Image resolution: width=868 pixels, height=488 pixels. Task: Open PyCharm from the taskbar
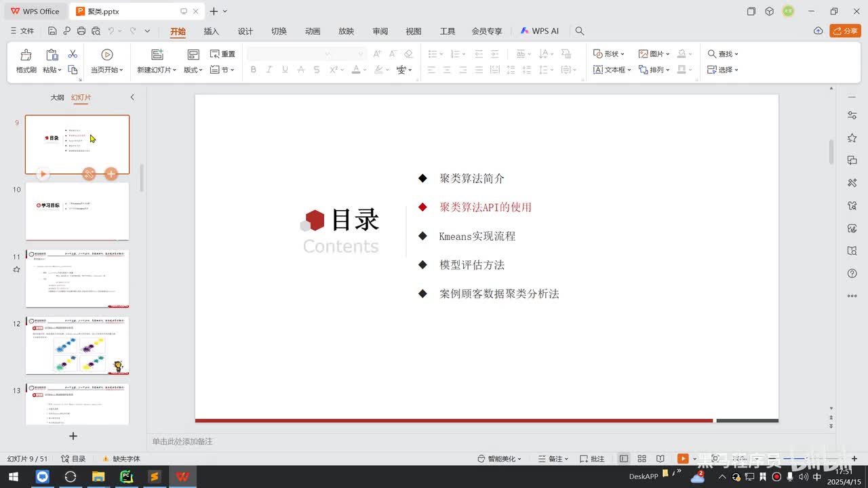coord(126,476)
